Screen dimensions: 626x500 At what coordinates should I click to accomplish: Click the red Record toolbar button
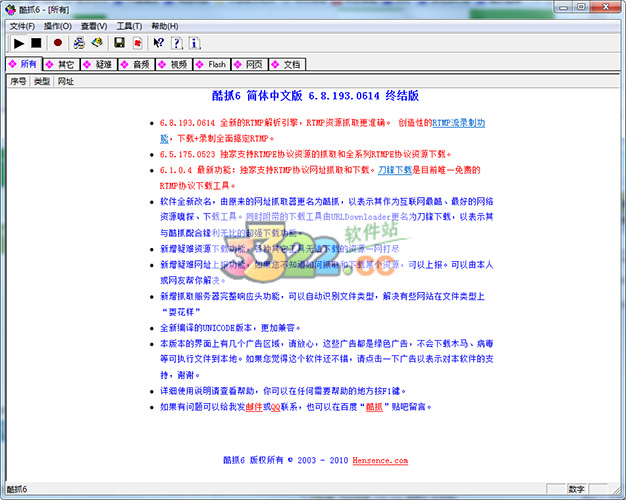(x=58, y=43)
